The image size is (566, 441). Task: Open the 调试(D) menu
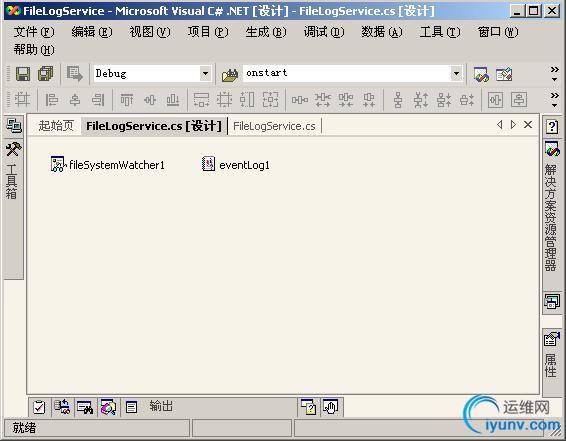click(x=324, y=32)
